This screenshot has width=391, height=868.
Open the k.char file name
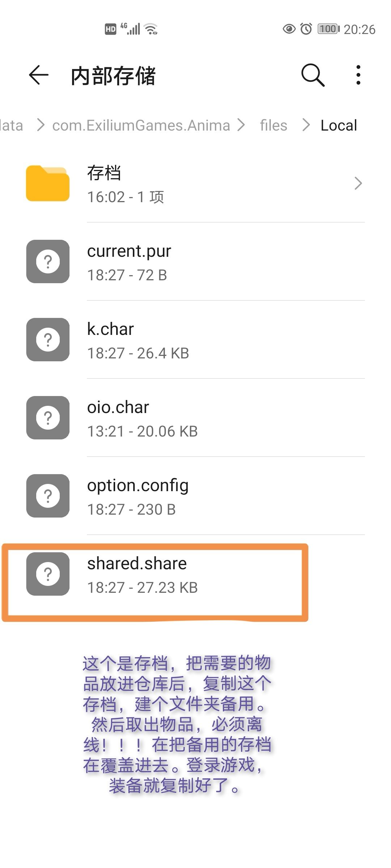110,329
